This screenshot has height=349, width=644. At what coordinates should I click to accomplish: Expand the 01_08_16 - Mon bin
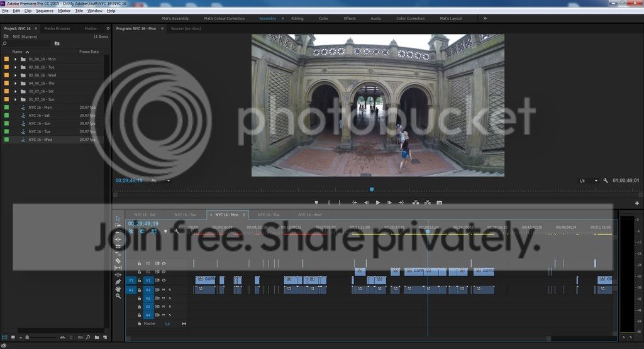(x=15, y=59)
